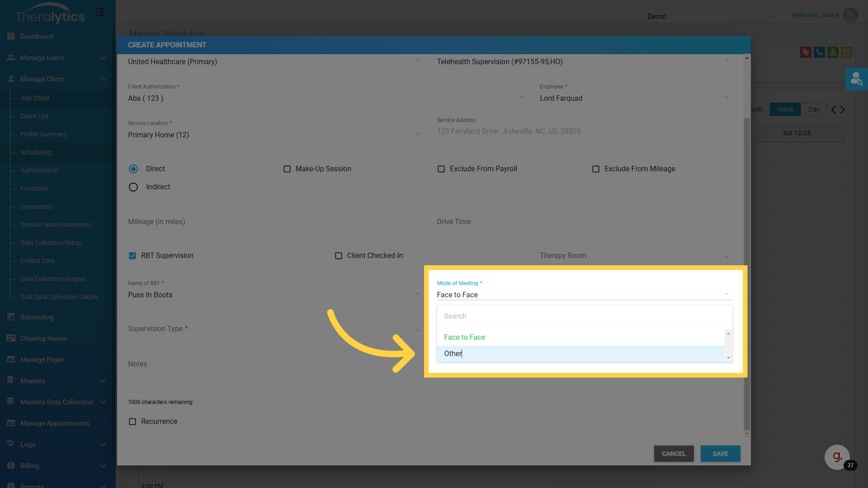Switch calendar to Day view

click(813, 109)
